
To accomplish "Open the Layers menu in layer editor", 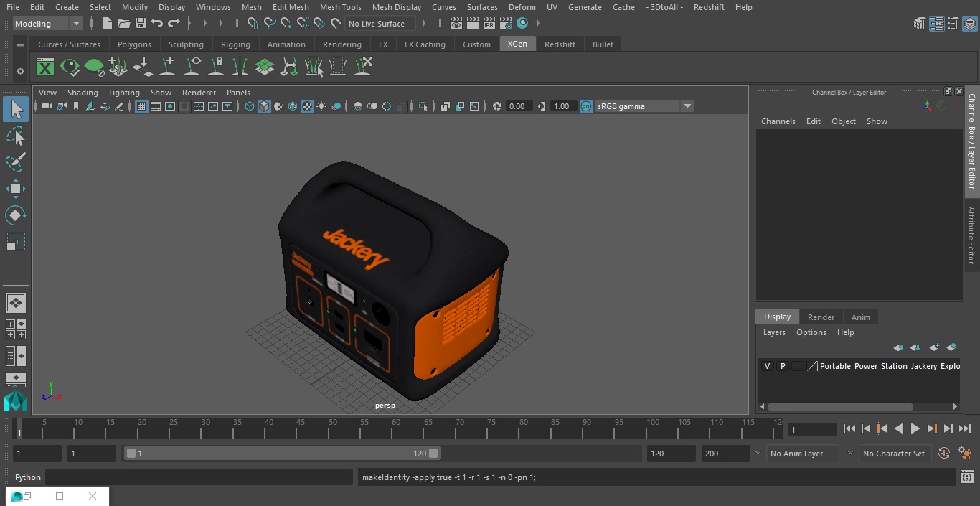I will tap(773, 332).
